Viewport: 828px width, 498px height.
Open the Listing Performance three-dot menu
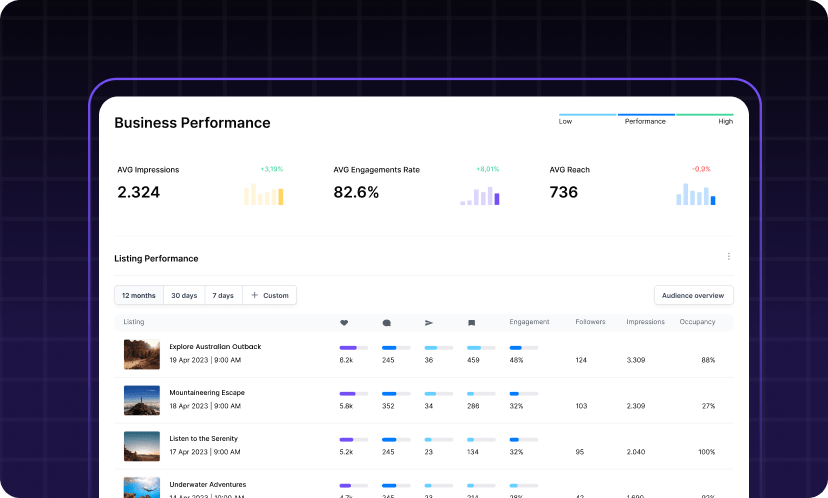(x=729, y=257)
